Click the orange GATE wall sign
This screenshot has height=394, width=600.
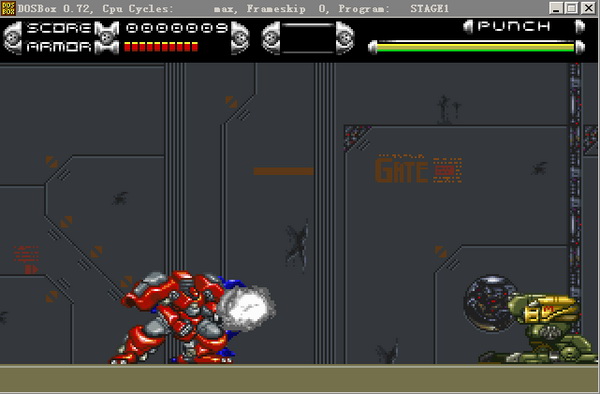click(x=418, y=169)
